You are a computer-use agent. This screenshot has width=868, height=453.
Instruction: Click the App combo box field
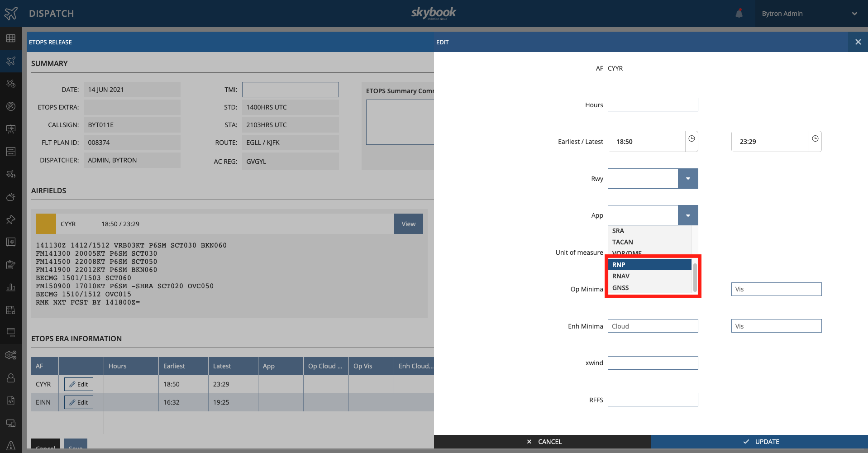pyautogui.click(x=643, y=215)
